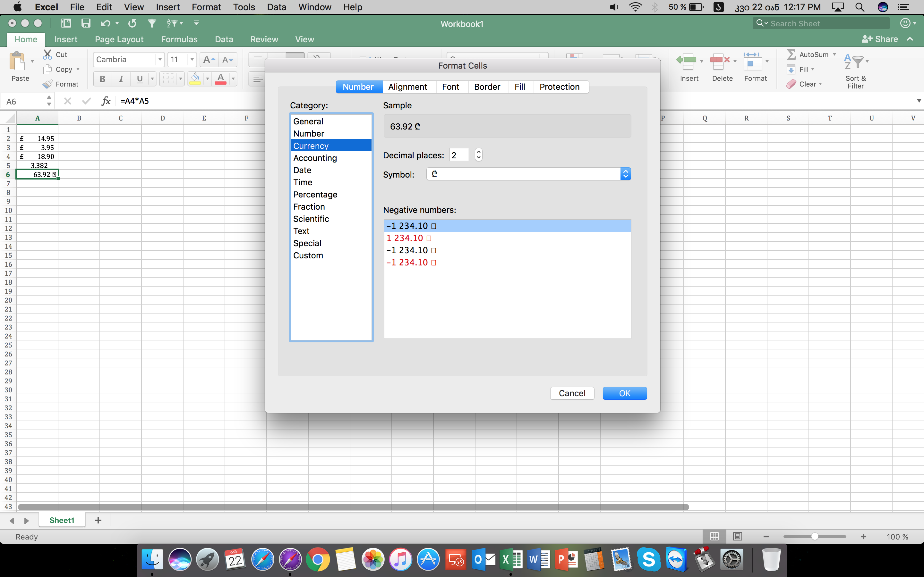Click the Format painter brush icon
This screenshot has height=577, width=924.
pos(47,84)
